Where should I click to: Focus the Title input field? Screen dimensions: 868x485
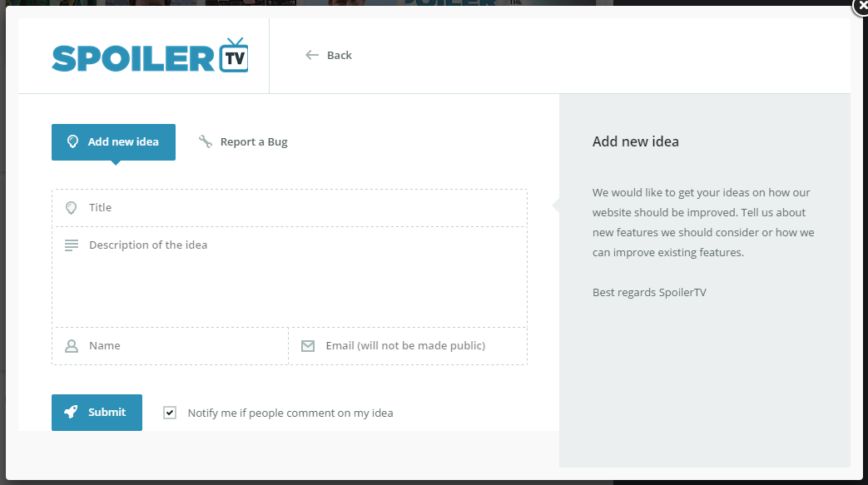(300, 208)
